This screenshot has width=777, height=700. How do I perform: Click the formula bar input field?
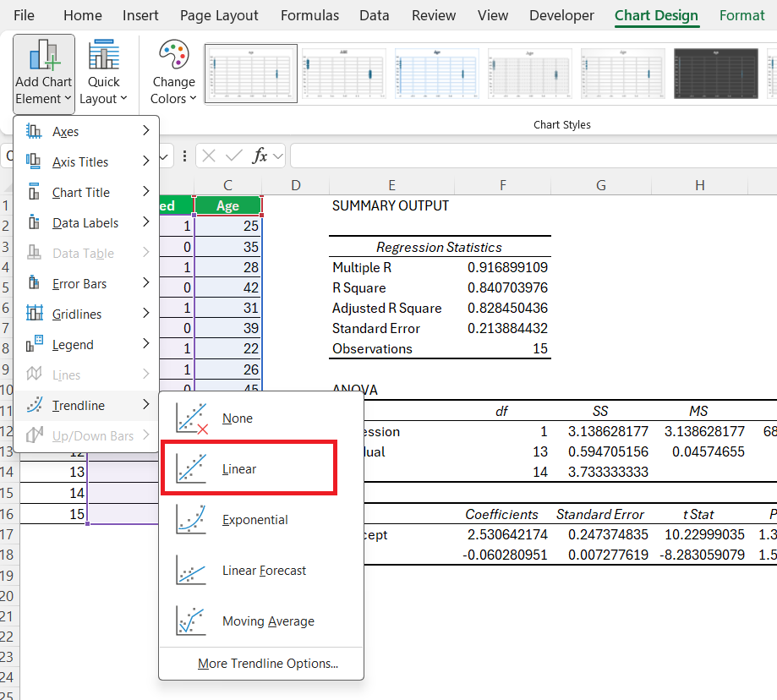[534, 156]
